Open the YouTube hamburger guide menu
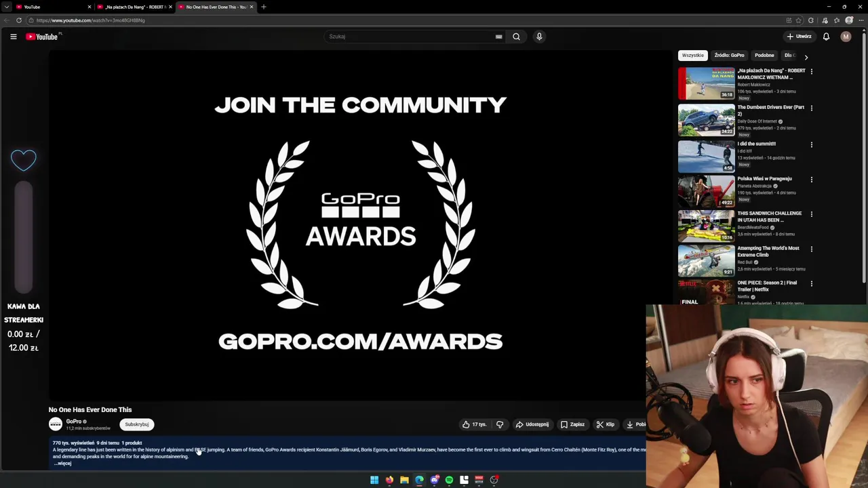This screenshot has width=868, height=488. click(x=14, y=37)
